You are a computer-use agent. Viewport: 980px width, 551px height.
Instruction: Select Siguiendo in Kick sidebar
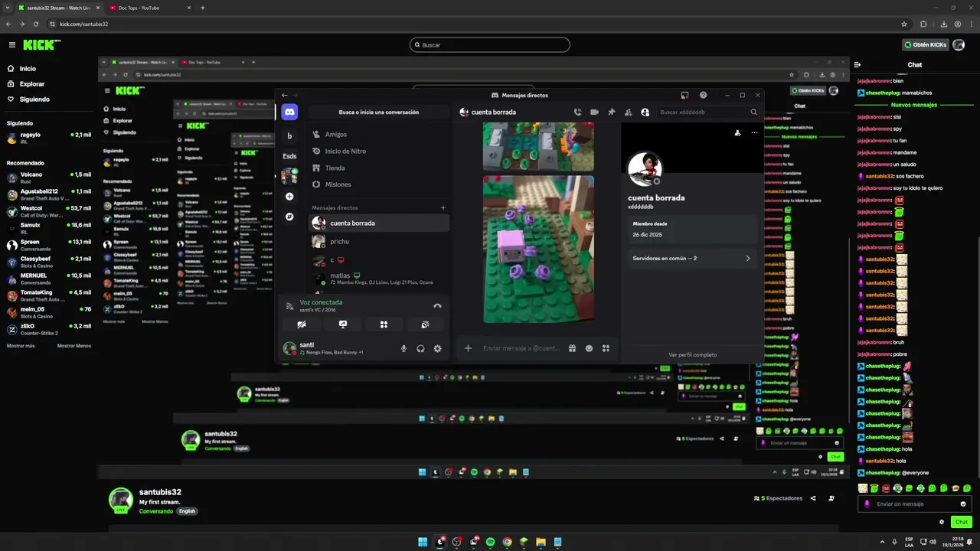(x=34, y=99)
